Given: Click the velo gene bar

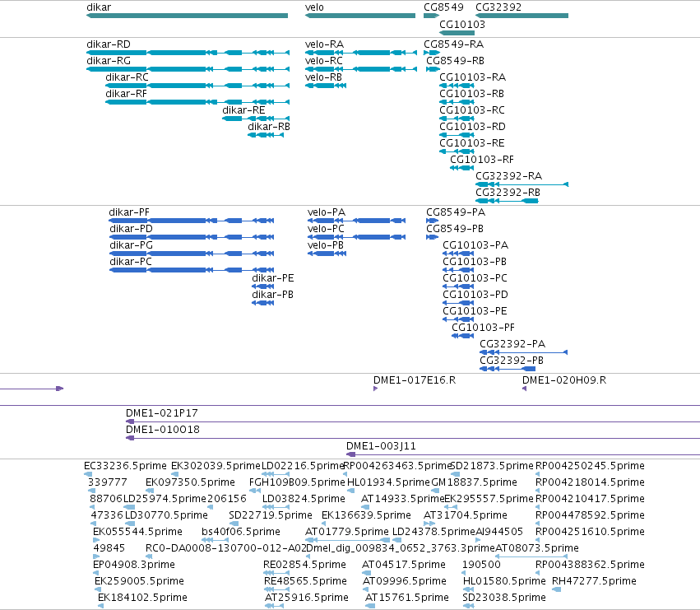Looking at the screenshot, I should click(x=360, y=16).
